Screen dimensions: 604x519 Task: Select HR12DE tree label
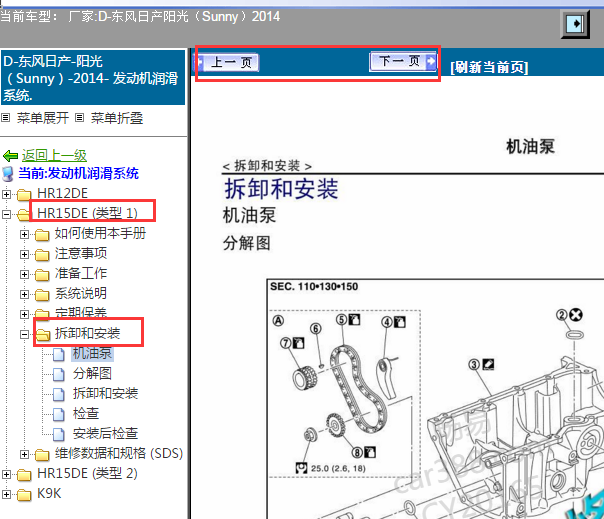[62, 193]
